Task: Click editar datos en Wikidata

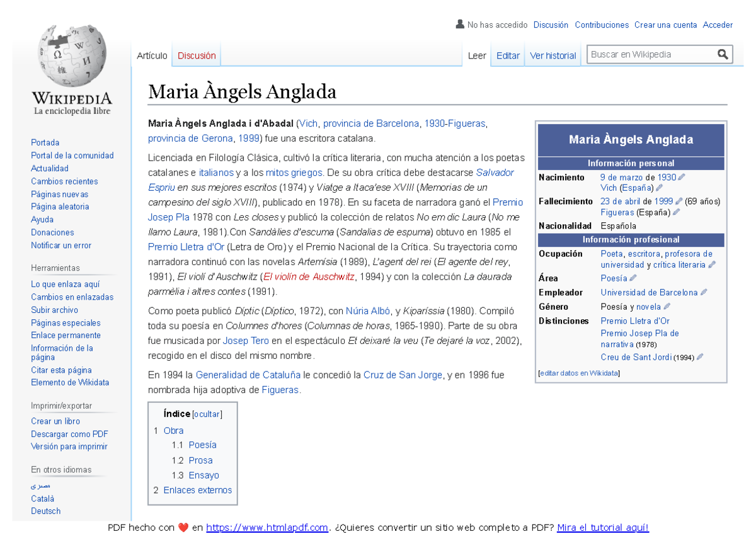Action: [579, 373]
